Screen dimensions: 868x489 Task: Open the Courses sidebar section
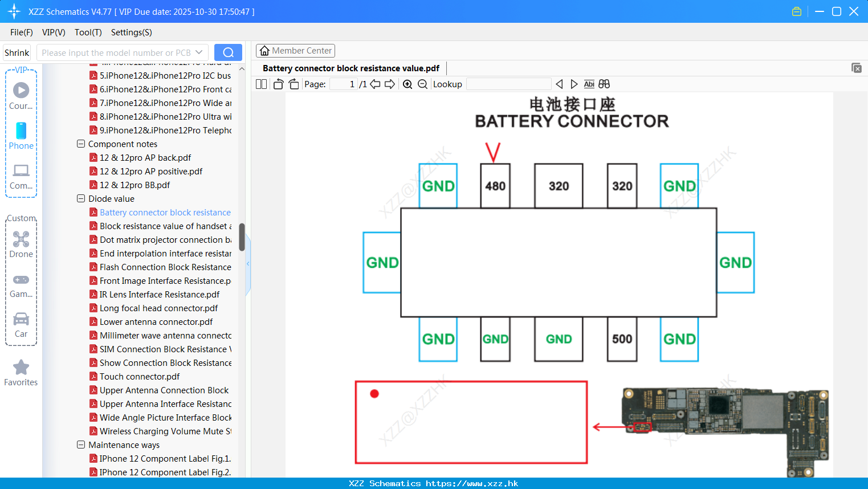point(21,96)
